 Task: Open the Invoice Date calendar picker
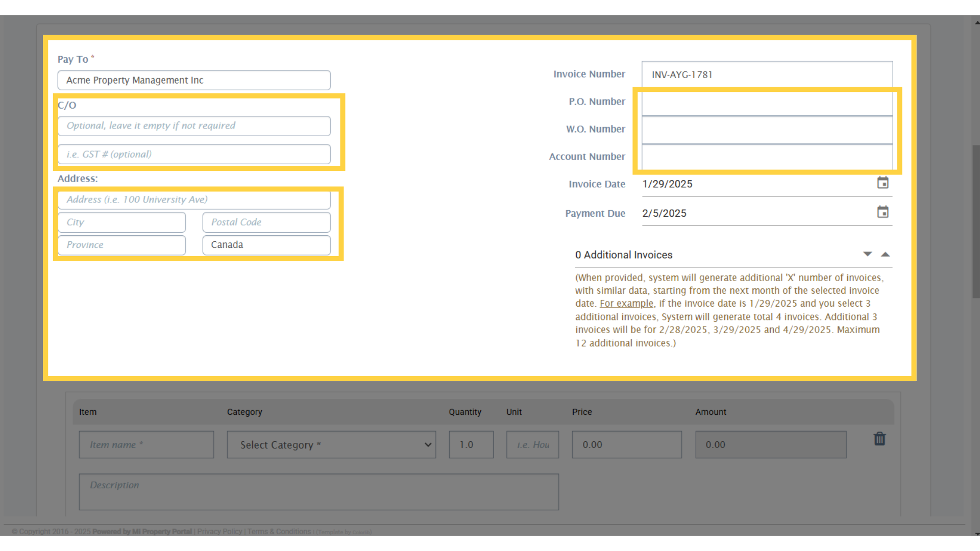pos(883,183)
